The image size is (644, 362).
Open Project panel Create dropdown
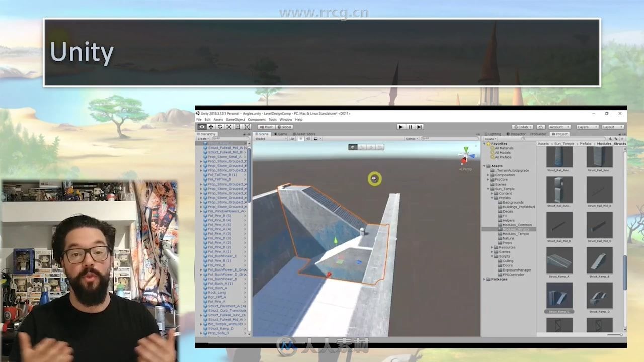click(x=491, y=138)
